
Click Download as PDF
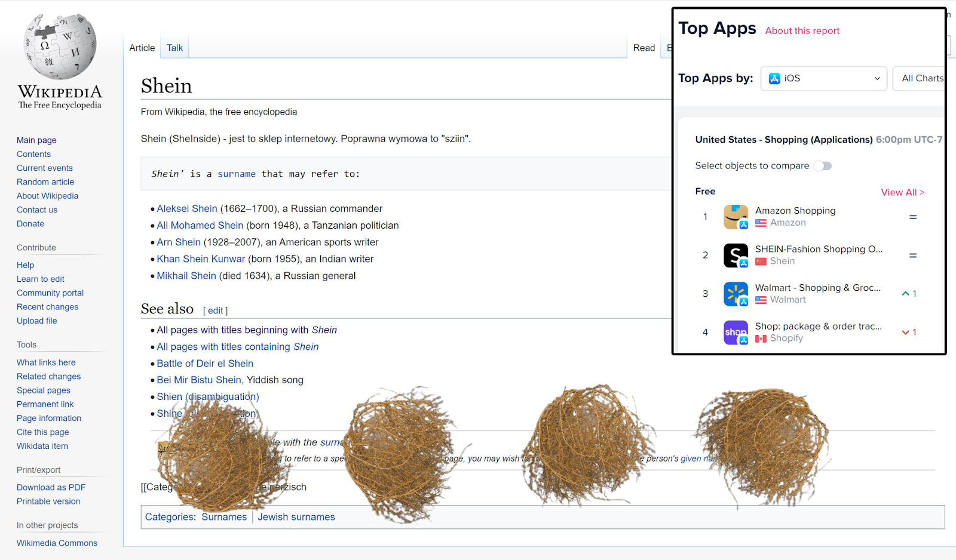click(51, 488)
